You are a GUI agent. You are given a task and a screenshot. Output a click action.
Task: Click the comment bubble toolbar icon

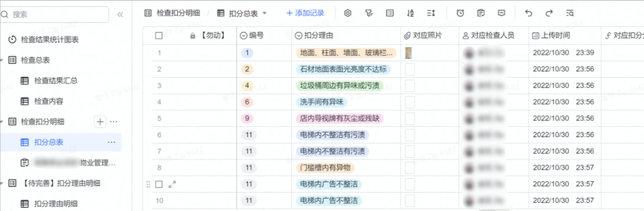pyautogui.click(x=501, y=13)
